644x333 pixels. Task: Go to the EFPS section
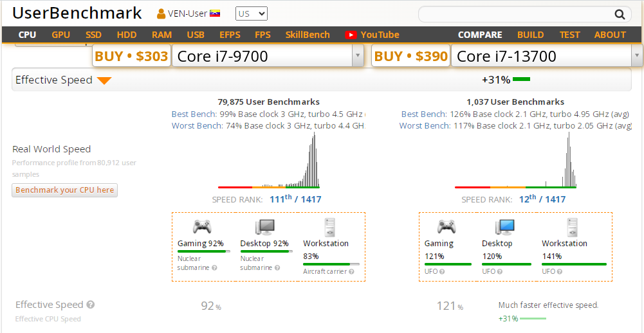click(230, 35)
